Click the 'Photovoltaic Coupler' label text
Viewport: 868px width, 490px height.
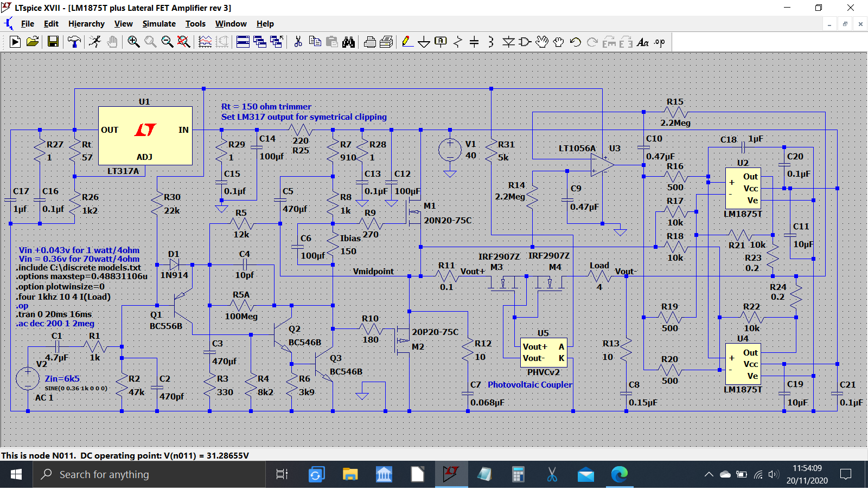pyautogui.click(x=529, y=385)
